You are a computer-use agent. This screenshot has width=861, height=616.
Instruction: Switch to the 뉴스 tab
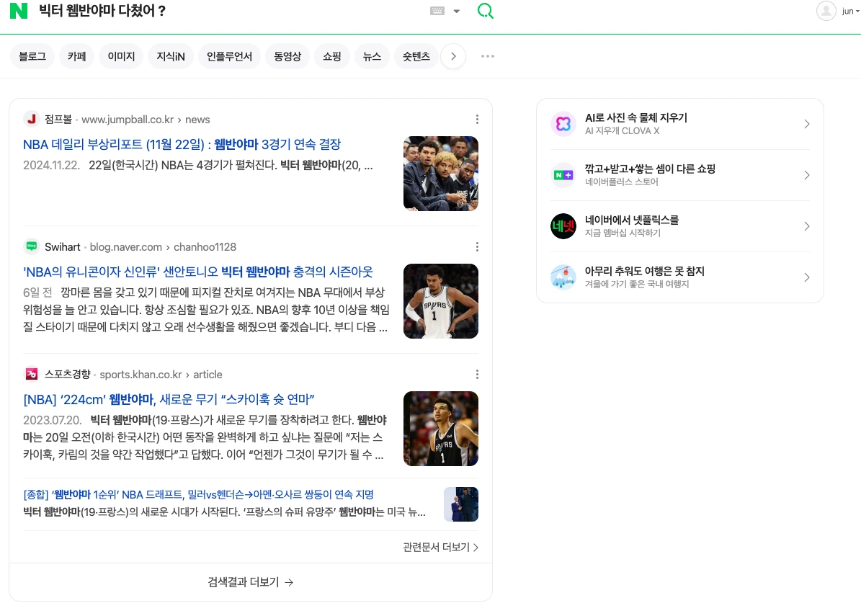[x=372, y=56]
